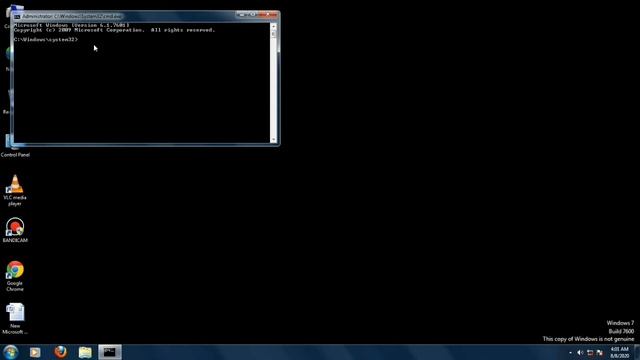
Task: Open the cmd window system menu icon
Action: point(17,16)
